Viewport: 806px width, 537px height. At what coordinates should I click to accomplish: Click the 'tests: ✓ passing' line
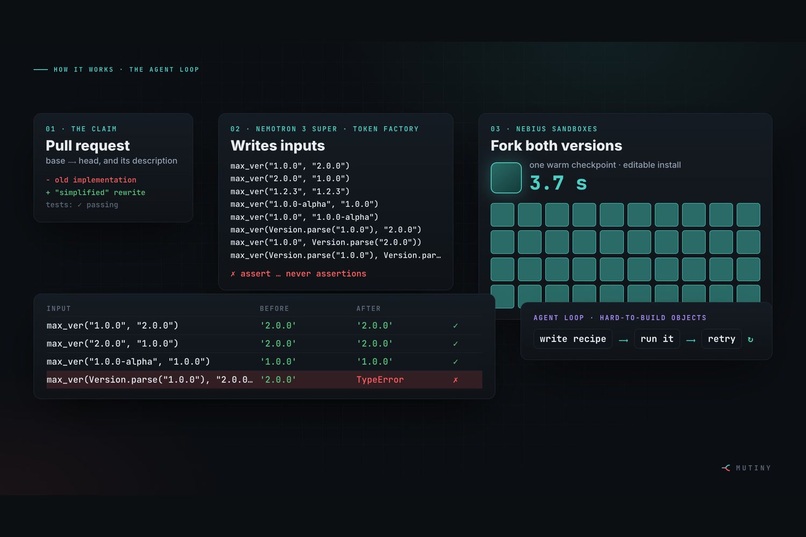82,205
